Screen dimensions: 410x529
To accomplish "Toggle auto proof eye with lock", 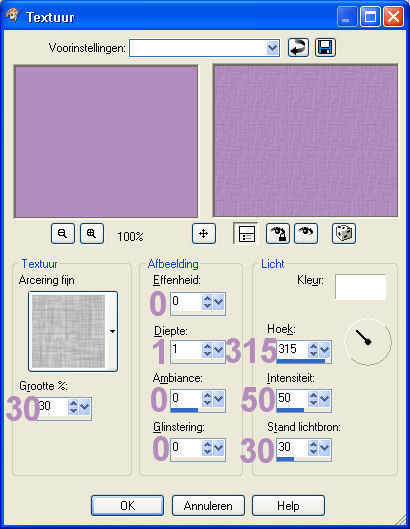I will (278, 233).
